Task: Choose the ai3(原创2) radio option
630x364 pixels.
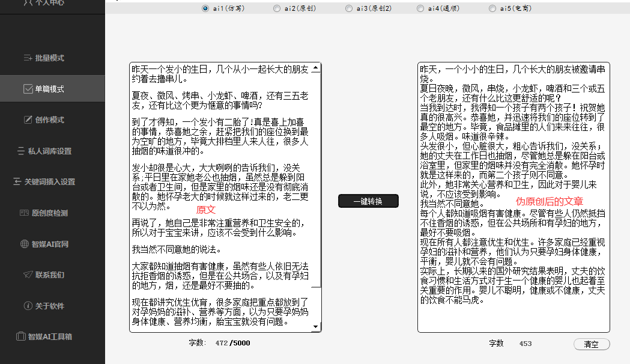Action: (x=349, y=8)
